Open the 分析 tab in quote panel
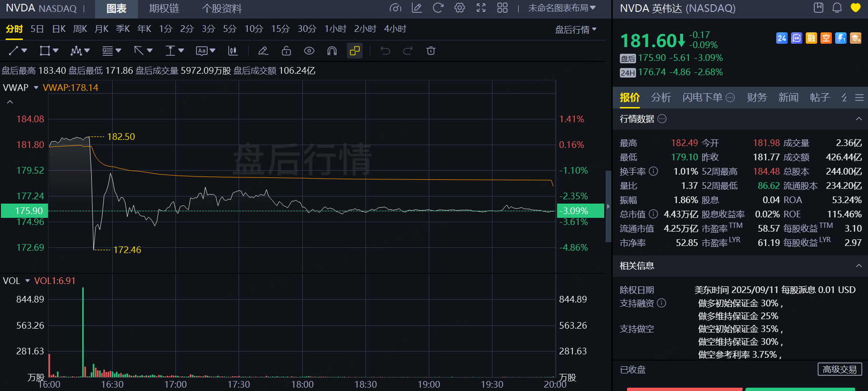Screen dimensions: 868x391 [661, 98]
